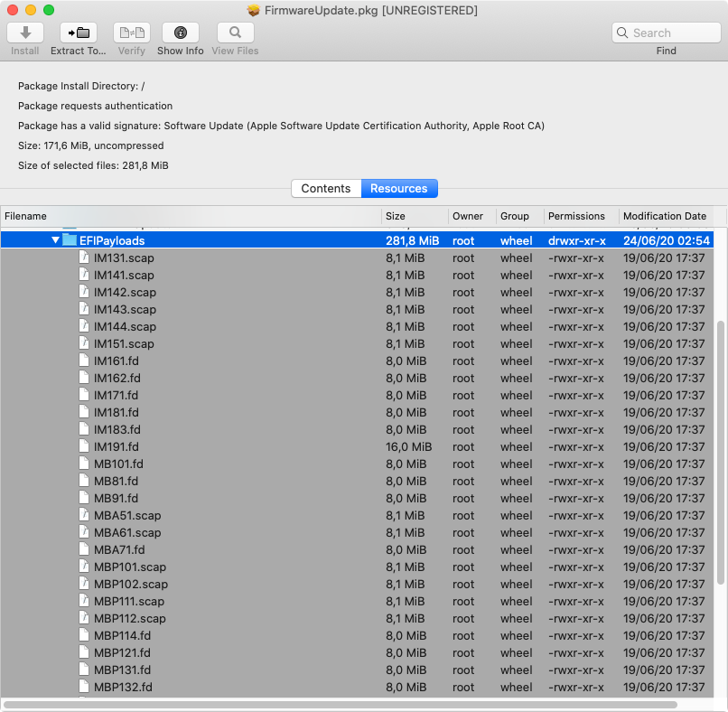Click the Show Info toolbar label
The image size is (728, 712).
click(180, 51)
